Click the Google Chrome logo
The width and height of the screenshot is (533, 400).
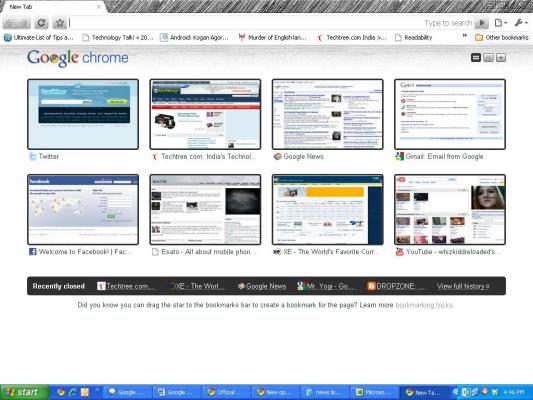tap(78, 58)
